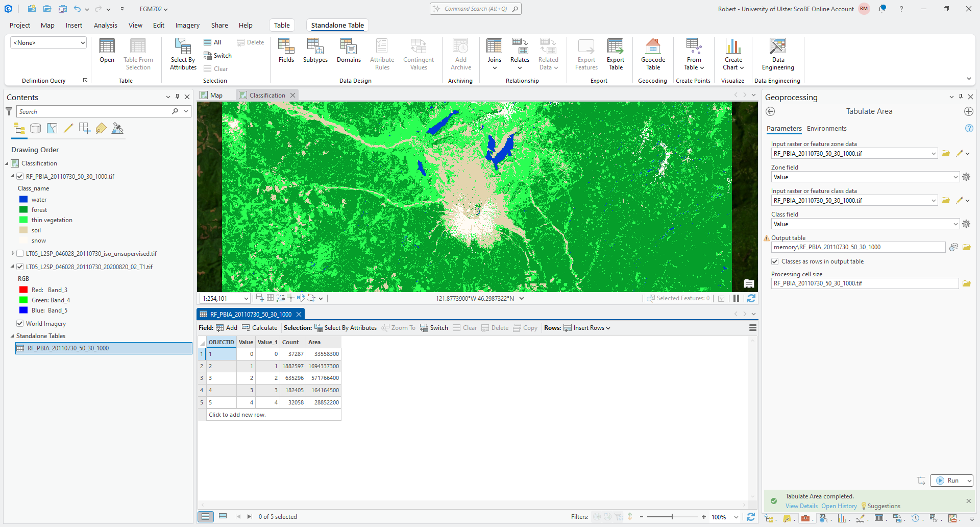Open the Zone field dropdown
980x527 pixels.
[955, 177]
